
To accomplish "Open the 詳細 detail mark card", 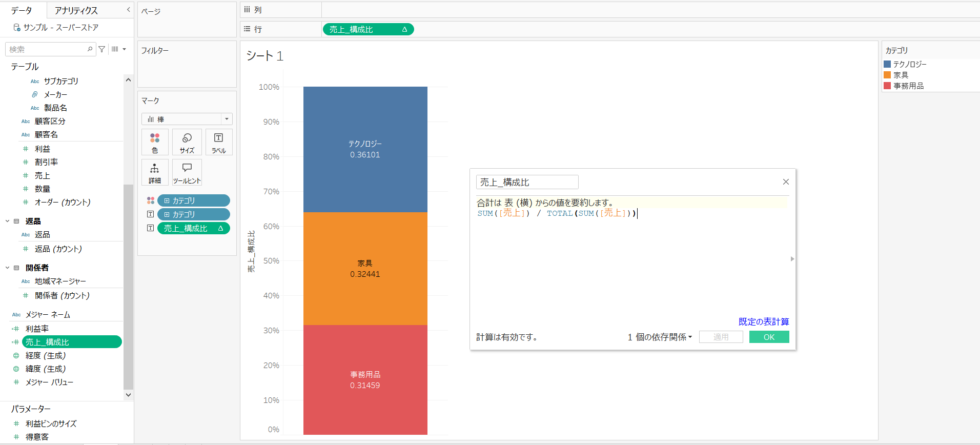I will point(155,172).
